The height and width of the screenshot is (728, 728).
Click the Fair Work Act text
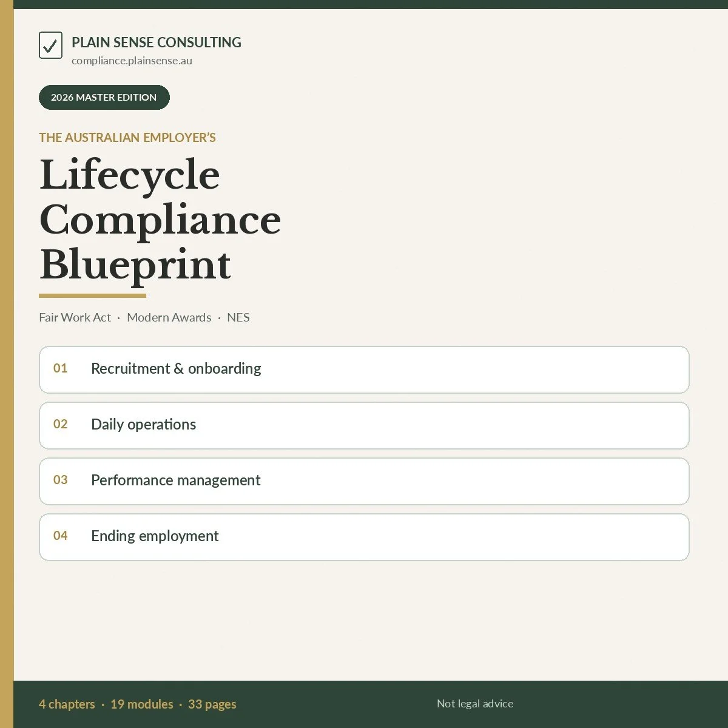click(75, 317)
